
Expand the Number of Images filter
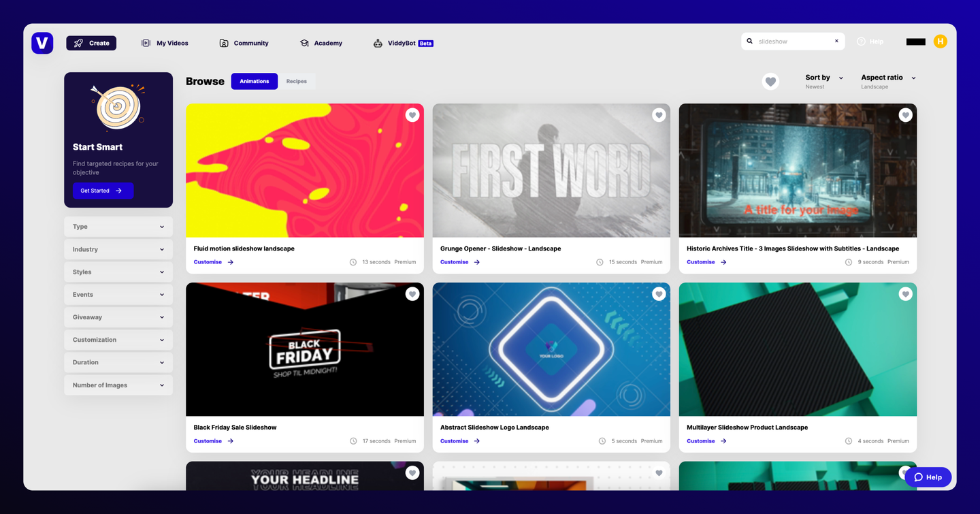118,385
